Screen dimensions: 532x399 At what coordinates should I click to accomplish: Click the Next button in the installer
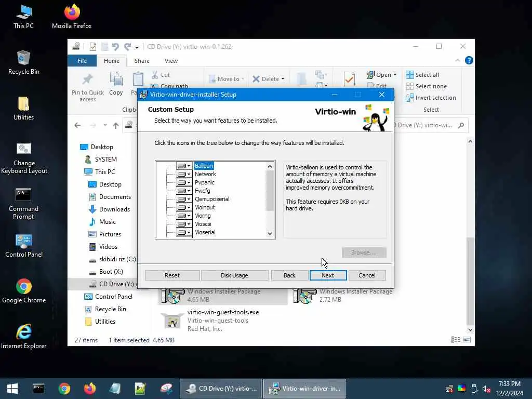pyautogui.click(x=328, y=275)
